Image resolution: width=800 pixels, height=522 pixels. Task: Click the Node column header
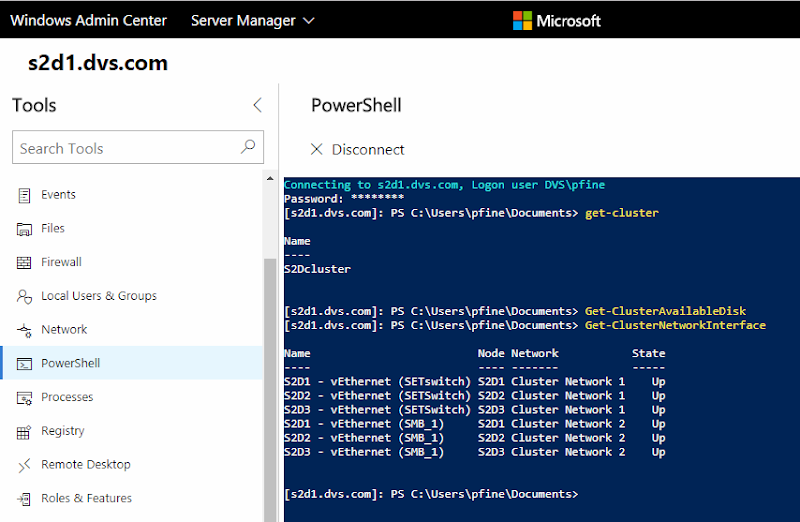pyautogui.click(x=491, y=353)
